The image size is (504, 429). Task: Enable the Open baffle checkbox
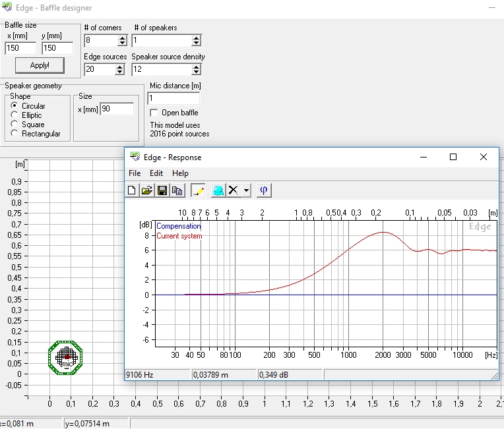click(x=154, y=113)
